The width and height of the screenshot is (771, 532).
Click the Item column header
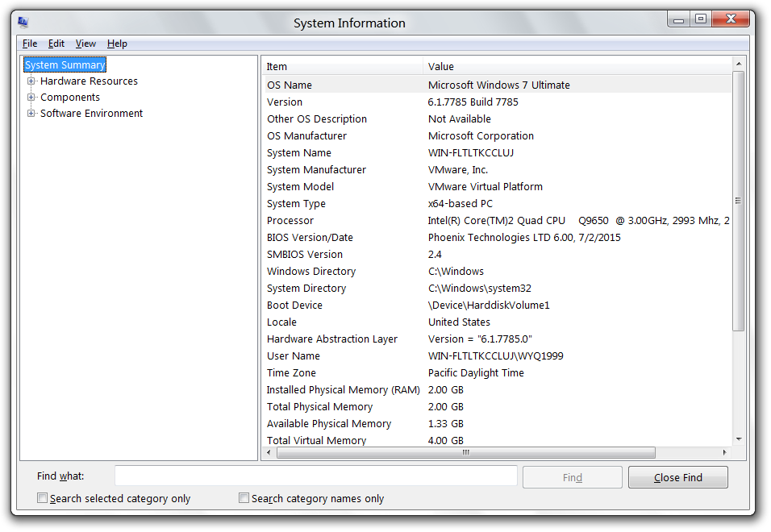click(342, 67)
